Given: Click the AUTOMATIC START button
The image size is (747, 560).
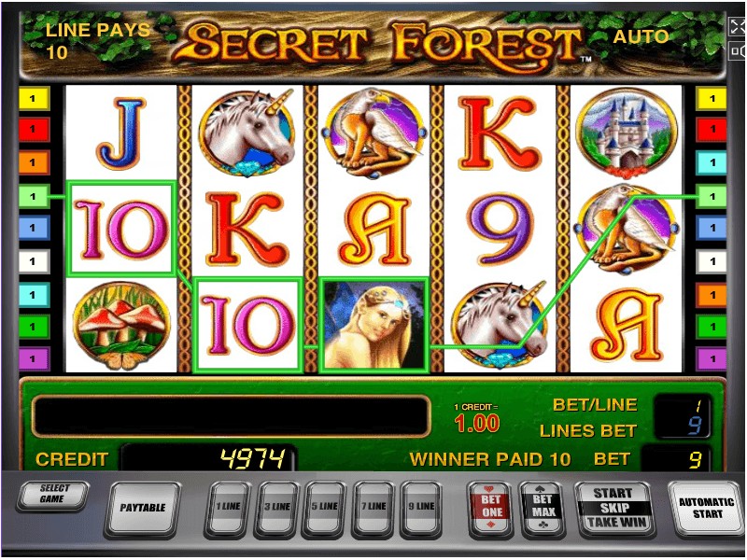Looking at the screenshot, I should [706, 508].
